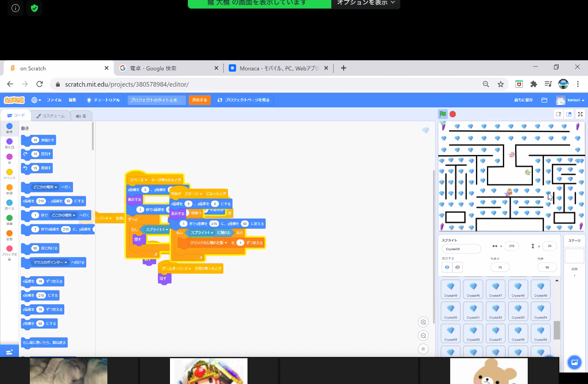588x384 pixels.
Task: Switch to small stage layout
Action: (558, 114)
